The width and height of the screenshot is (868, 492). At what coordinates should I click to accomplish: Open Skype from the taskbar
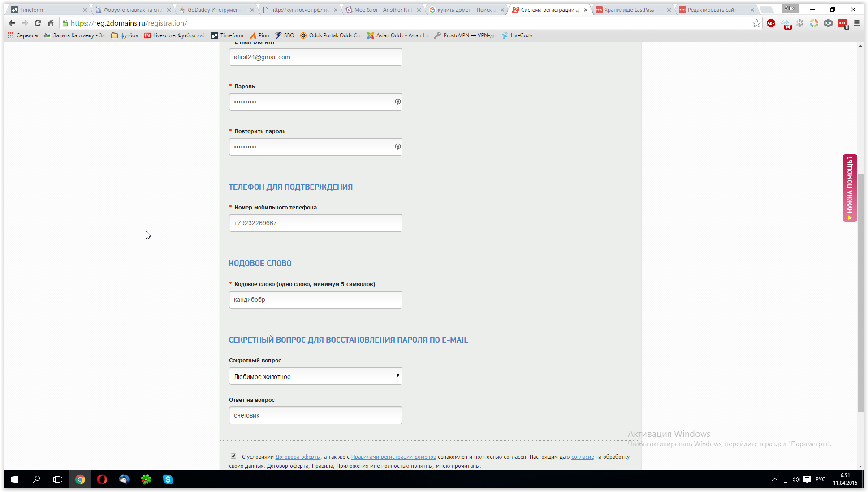168,479
